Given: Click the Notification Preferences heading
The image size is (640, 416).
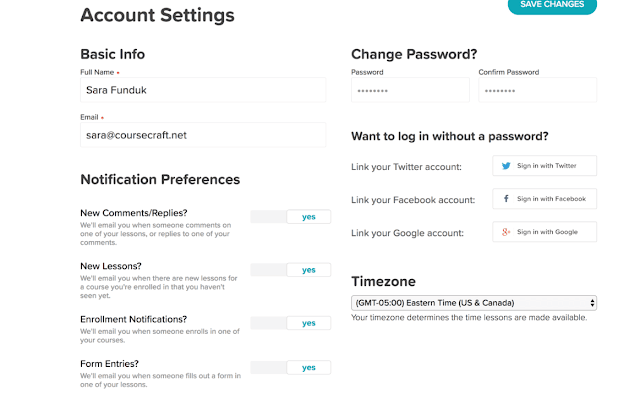Looking at the screenshot, I should pyautogui.click(x=160, y=179).
